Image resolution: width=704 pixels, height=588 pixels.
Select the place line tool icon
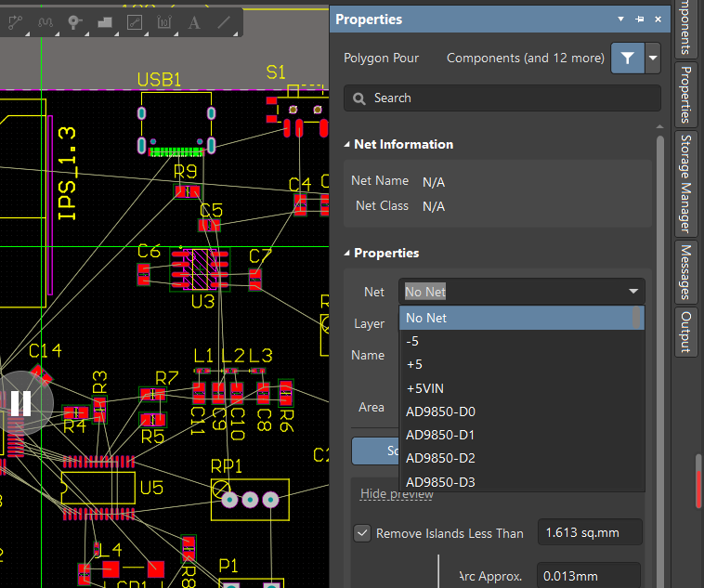tap(224, 22)
